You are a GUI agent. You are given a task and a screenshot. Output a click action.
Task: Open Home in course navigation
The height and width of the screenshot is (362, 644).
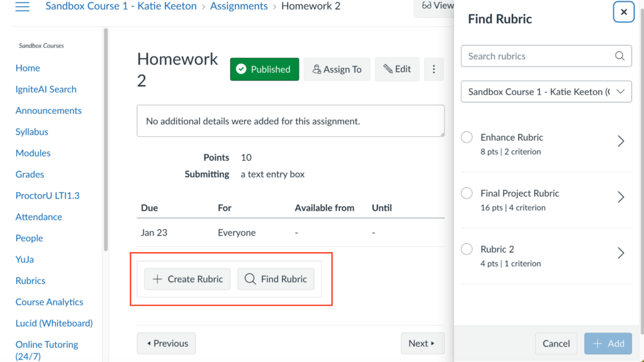pos(28,68)
